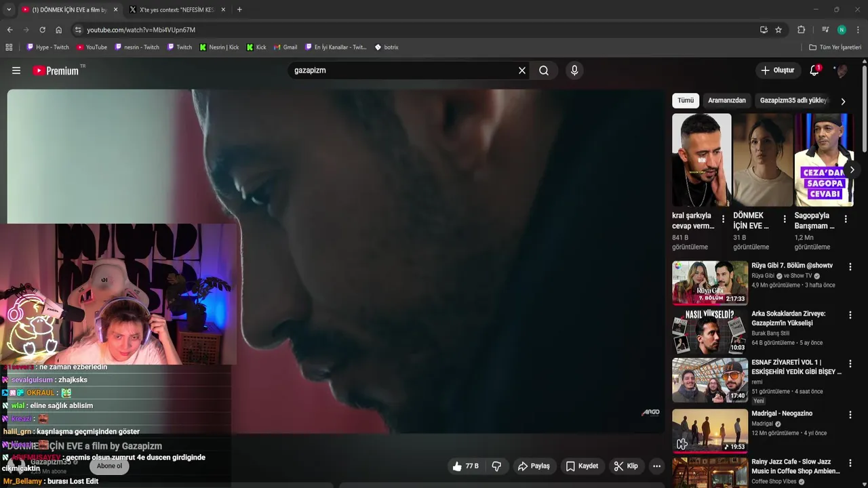The image size is (868, 488).
Task: Open the YouTube hamburger guide menu
Action: click(x=16, y=70)
